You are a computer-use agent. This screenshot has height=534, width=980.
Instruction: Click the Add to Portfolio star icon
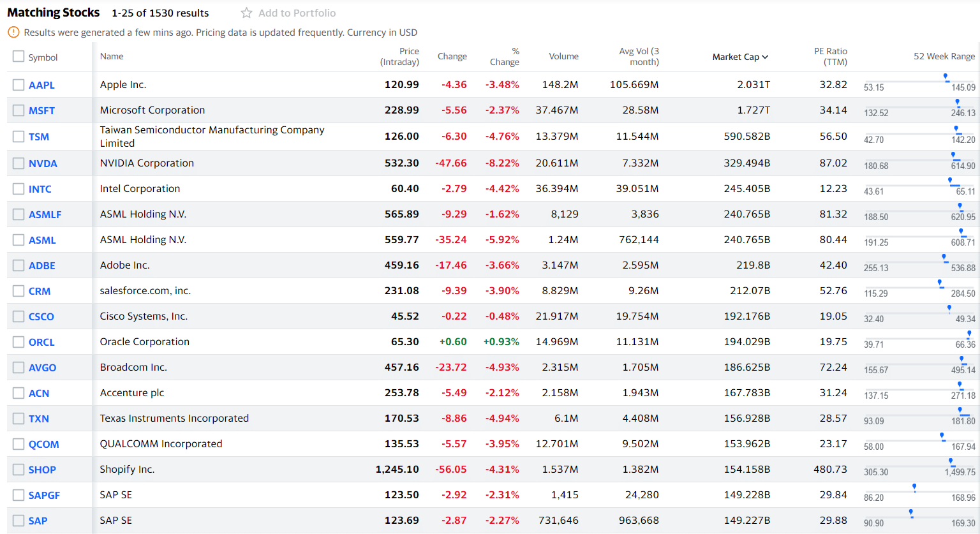[246, 13]
